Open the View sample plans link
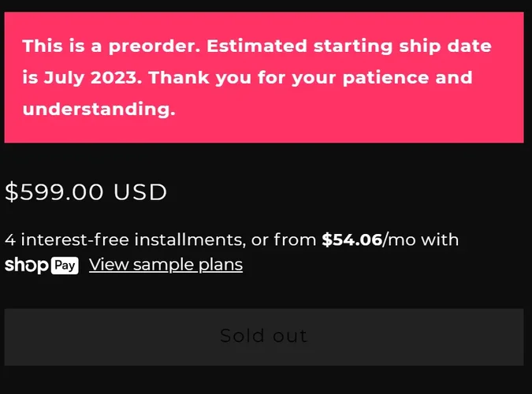 (166, 265)
